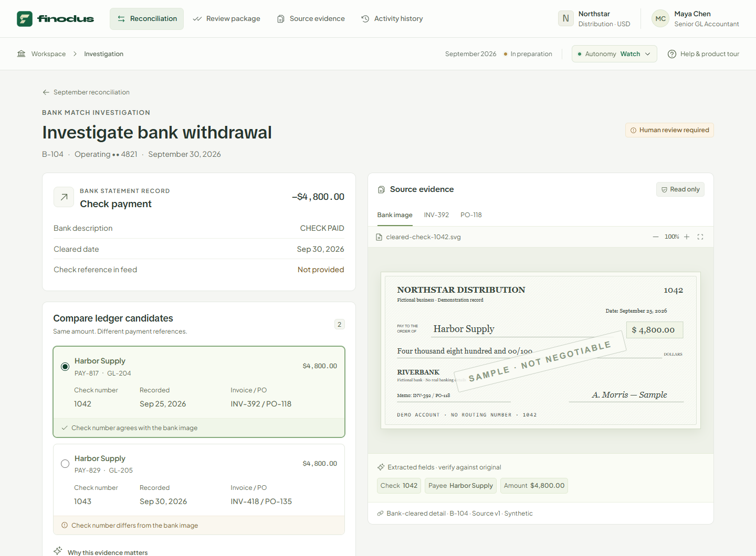Click the Source evidence panel document icon

382,190
